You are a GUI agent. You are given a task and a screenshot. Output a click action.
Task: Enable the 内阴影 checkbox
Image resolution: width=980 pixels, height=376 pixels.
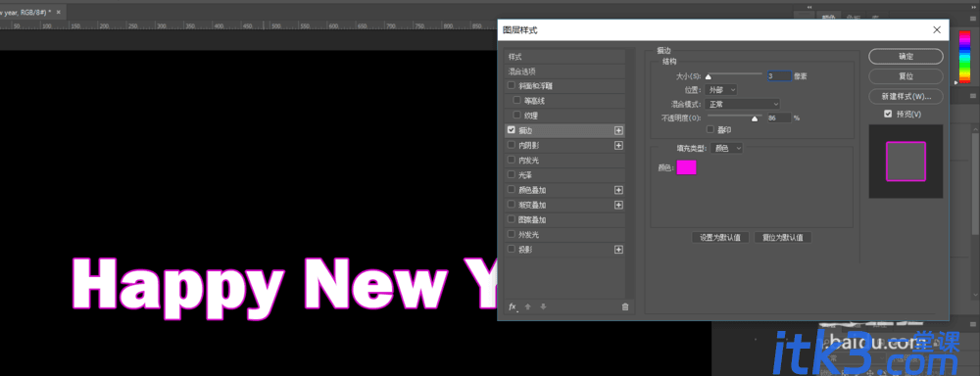pos(512,145)
